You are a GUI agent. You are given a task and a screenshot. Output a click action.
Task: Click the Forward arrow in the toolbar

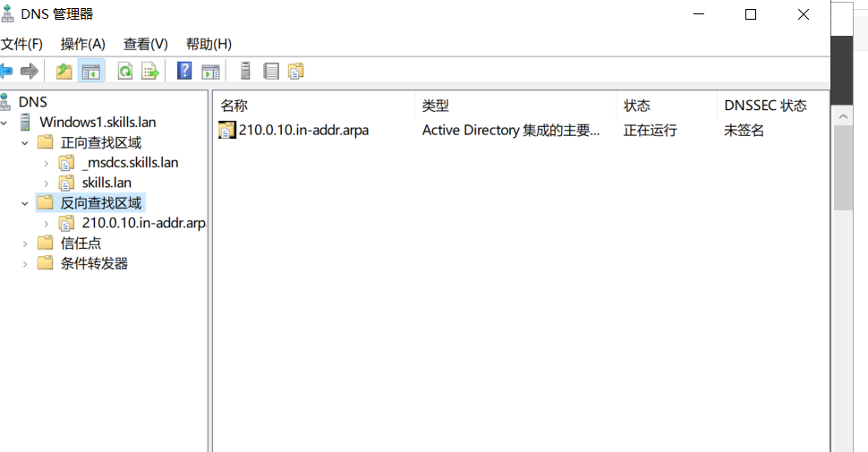(30, 71)
